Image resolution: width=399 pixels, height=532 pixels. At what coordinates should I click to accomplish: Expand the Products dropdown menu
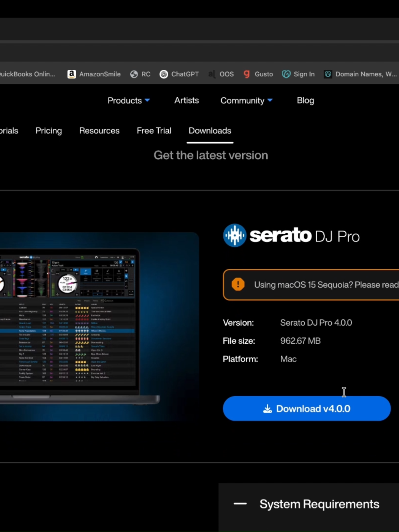click(129, 101)
